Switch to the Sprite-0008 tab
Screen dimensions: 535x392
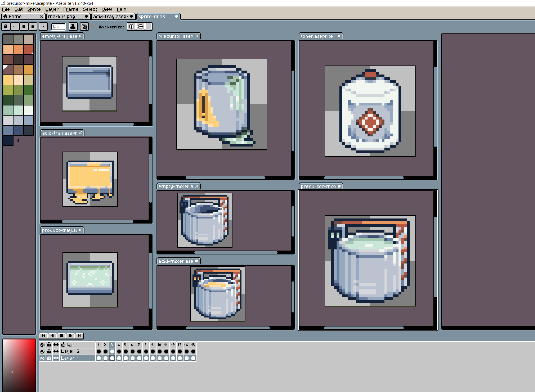pos(158,16)
